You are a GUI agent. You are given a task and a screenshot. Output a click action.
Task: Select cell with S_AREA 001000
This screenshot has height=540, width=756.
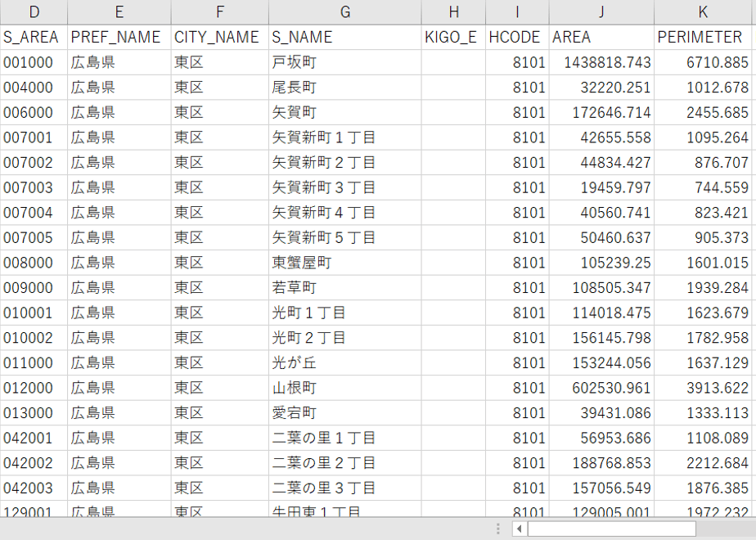tap(34, 62)
